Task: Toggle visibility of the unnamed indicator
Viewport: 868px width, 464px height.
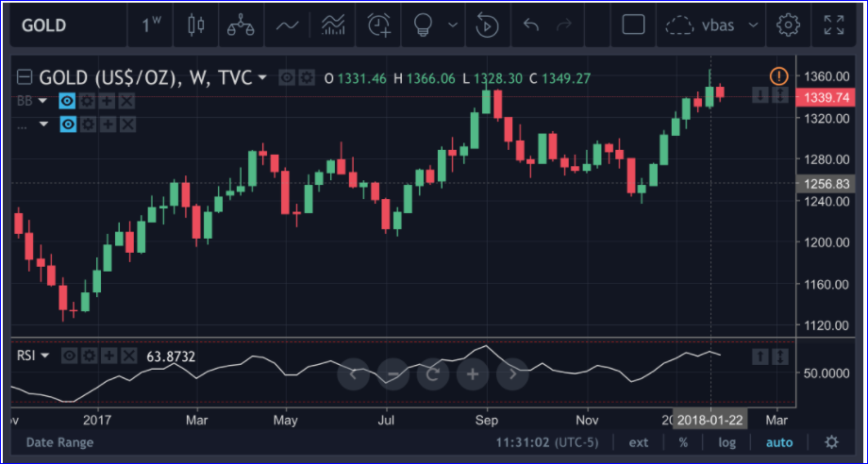Action: point(68,124)
